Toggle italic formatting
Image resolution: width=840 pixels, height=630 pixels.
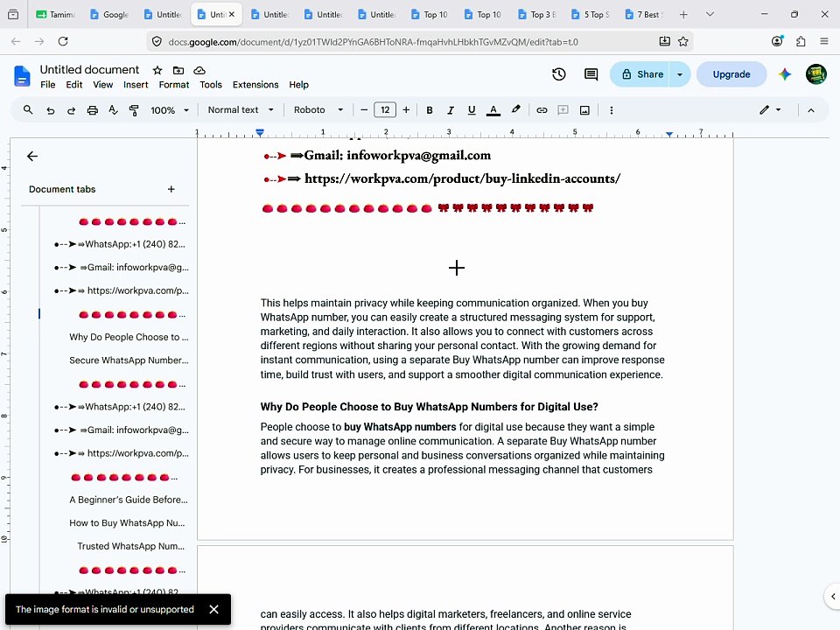tap(451, 110)
